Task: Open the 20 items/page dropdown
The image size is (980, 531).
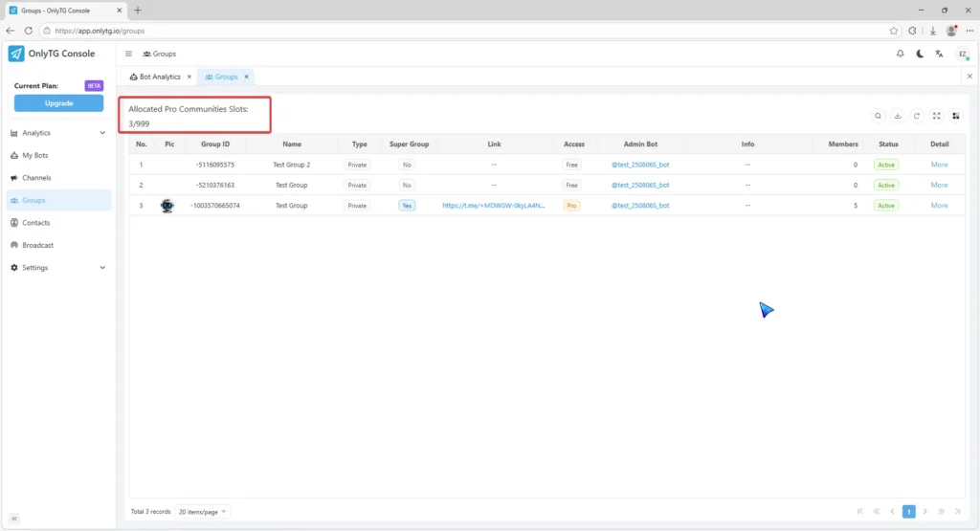Action: click(x=203, y=512)
